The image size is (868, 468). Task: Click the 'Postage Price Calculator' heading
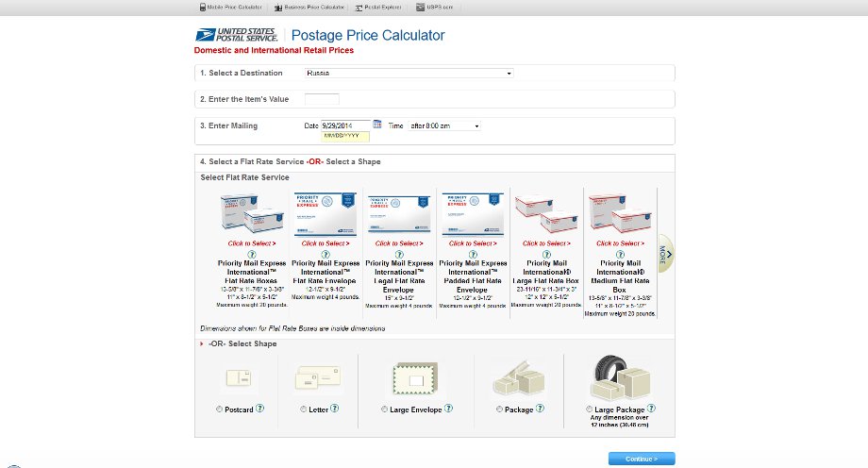368,36
